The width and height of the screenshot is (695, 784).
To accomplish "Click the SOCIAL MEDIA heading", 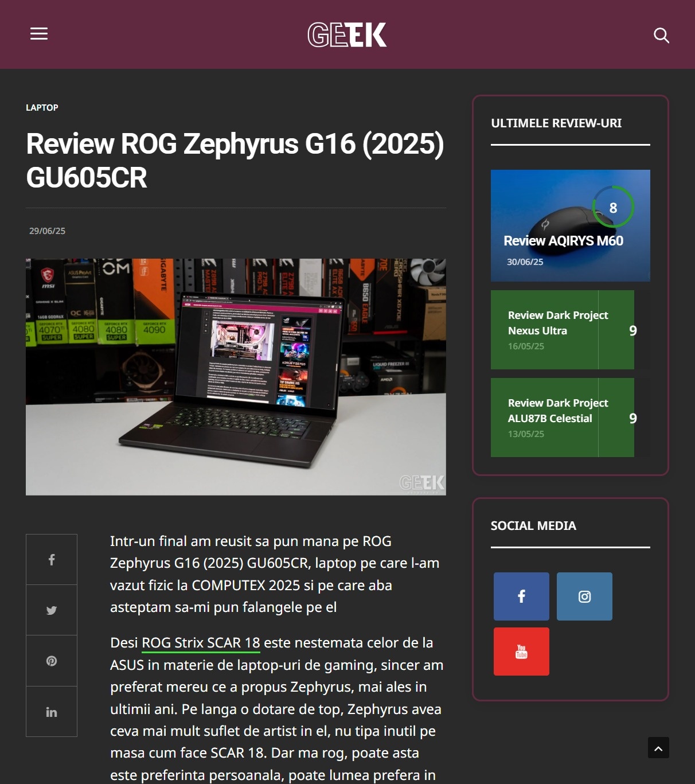I will 533,526.
